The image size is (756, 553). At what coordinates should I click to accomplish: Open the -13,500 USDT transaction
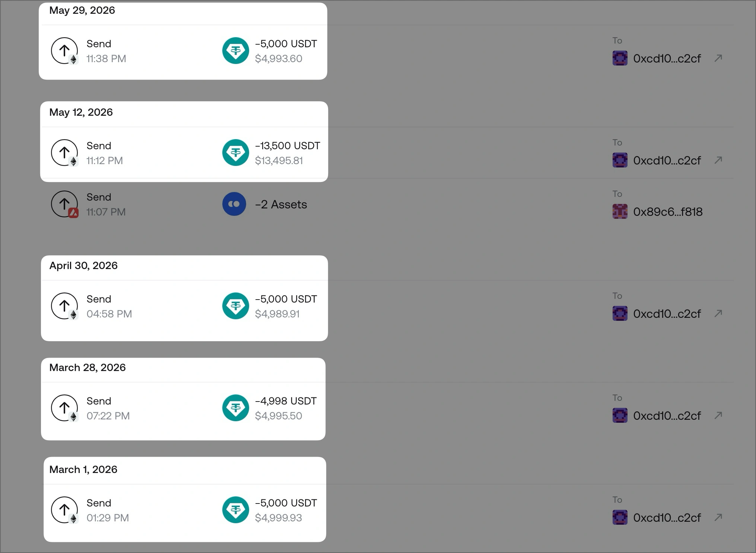pos(387,153)
